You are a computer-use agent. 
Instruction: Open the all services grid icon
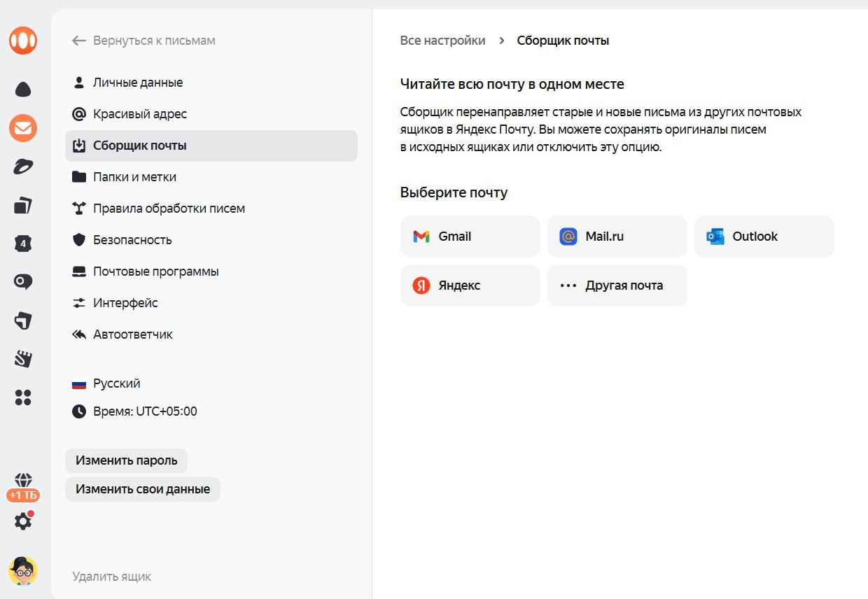[23, 397]
